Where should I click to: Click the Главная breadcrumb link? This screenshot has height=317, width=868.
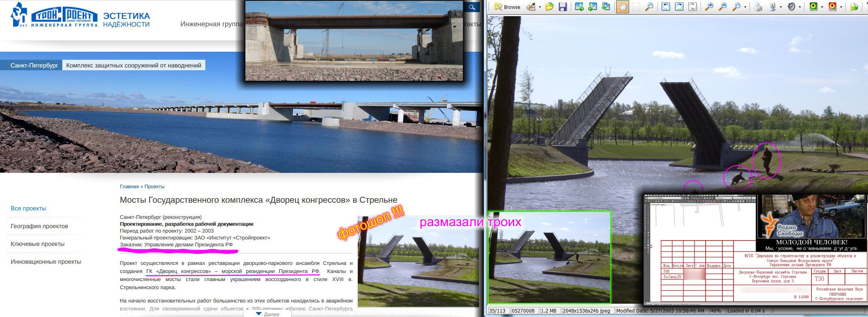[x=129, y=187]
